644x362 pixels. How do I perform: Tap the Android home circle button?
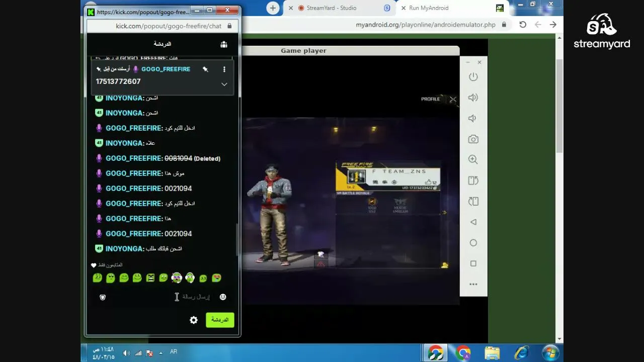click(x=473, y=243)
